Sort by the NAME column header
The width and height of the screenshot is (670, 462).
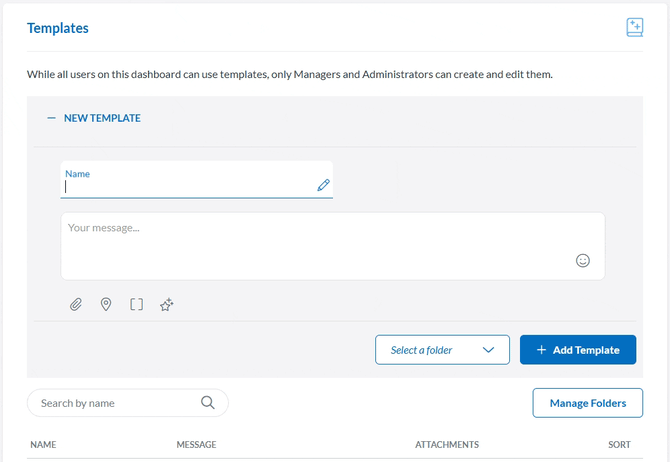(43, 445)
